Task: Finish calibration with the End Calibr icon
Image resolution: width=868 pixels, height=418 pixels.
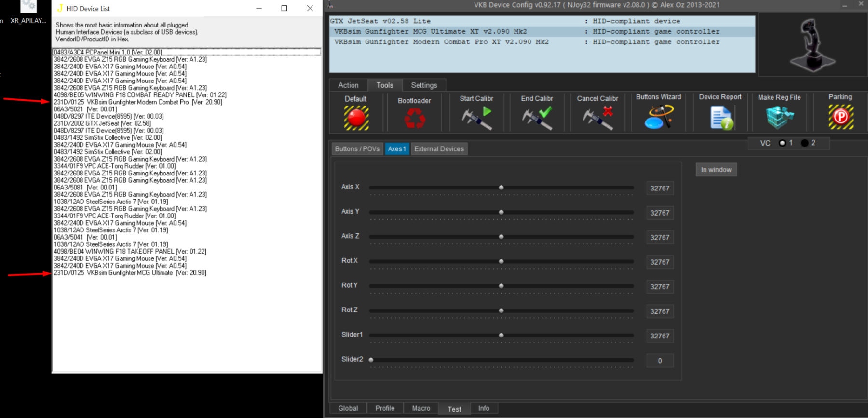Action: [537, 118]
